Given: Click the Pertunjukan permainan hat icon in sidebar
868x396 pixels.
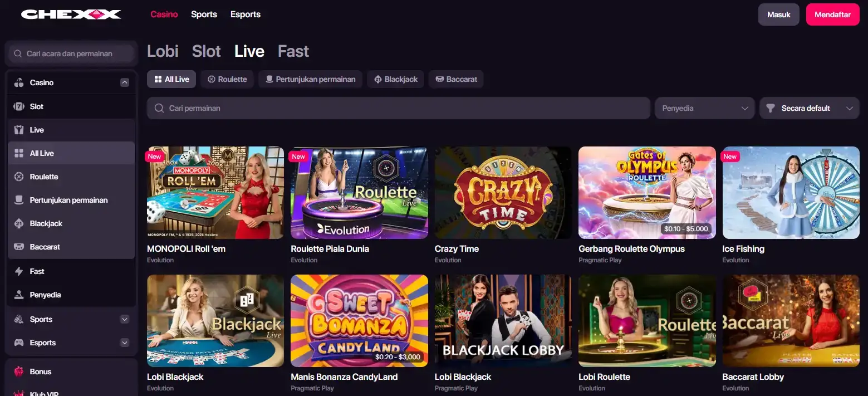Looking at the screenshot, I should [19, 200].
